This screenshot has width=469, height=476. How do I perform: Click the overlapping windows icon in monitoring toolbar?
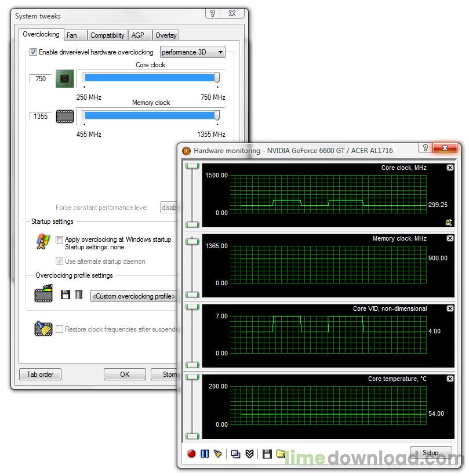235,454
